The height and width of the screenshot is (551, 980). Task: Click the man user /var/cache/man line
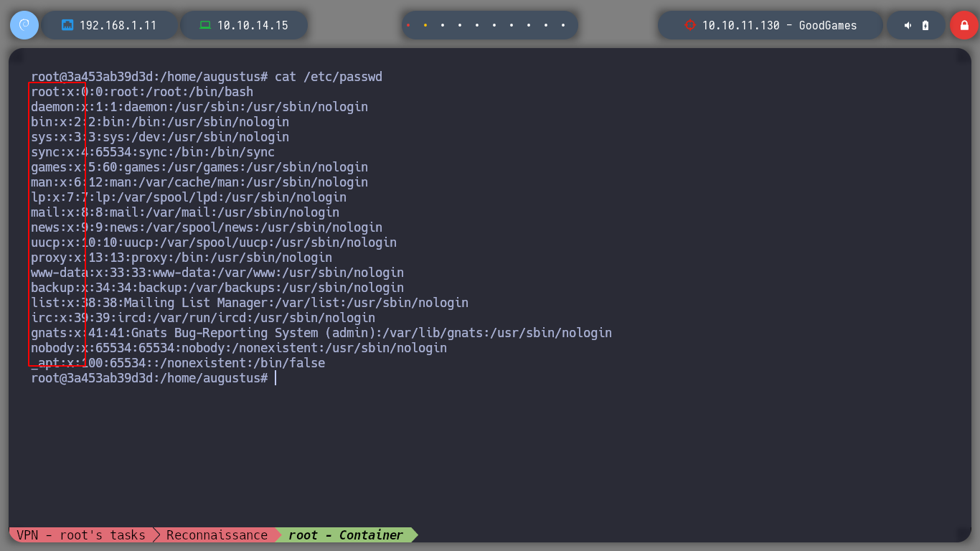(199, 182)
